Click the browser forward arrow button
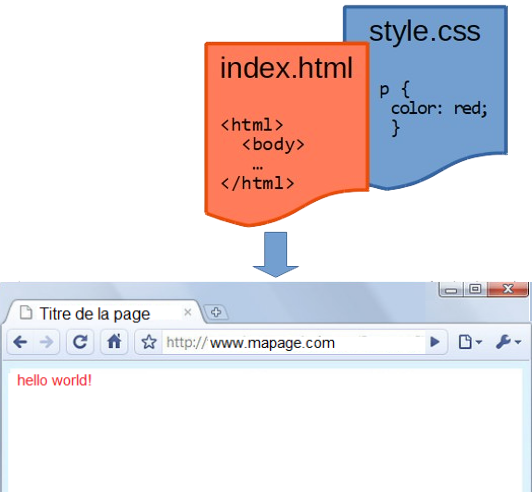532x492 pixels. (46, 342)
